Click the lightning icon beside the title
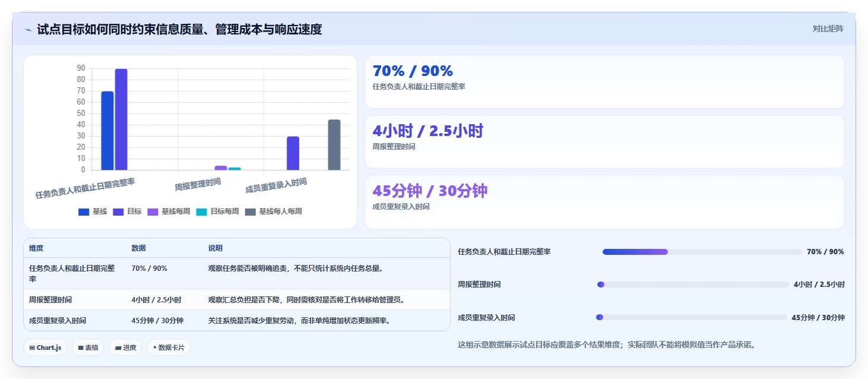The width and height of the screenshot is (868, 379). (x=28, y=30)
